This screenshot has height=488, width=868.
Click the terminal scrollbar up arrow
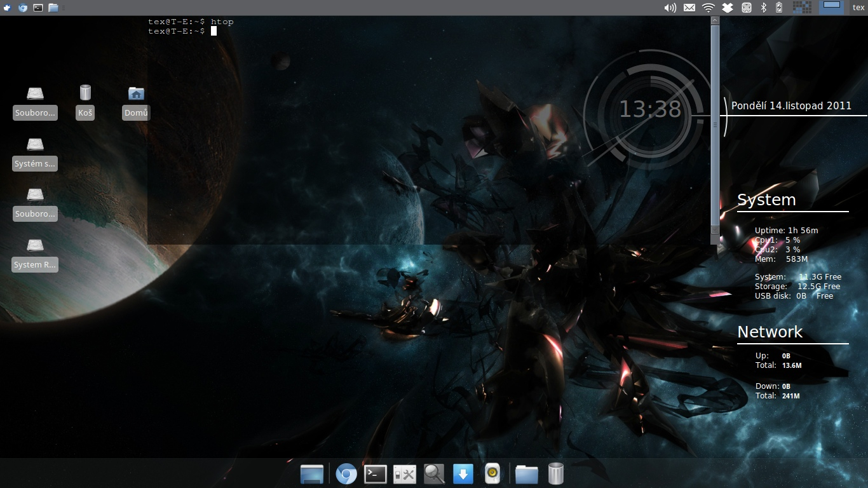[x=715, y=21]
